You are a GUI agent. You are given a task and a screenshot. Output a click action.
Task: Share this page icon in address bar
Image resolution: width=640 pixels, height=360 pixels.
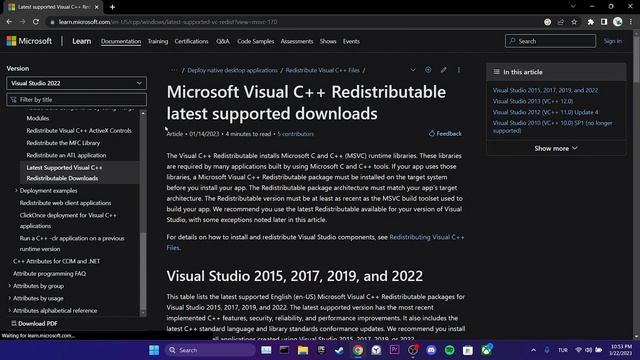(x=560, y=22)
